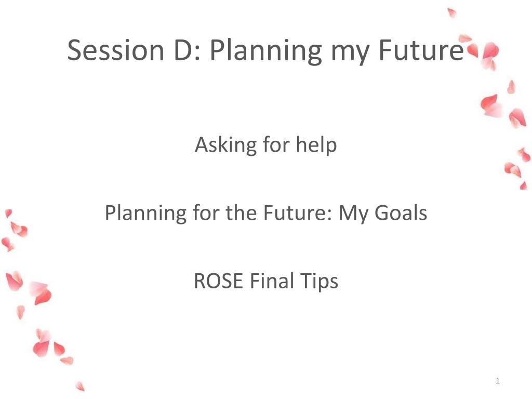Select the "Asking for help" text line
Viewport: 532px width, 399px height.
click(x=265, y=145)
